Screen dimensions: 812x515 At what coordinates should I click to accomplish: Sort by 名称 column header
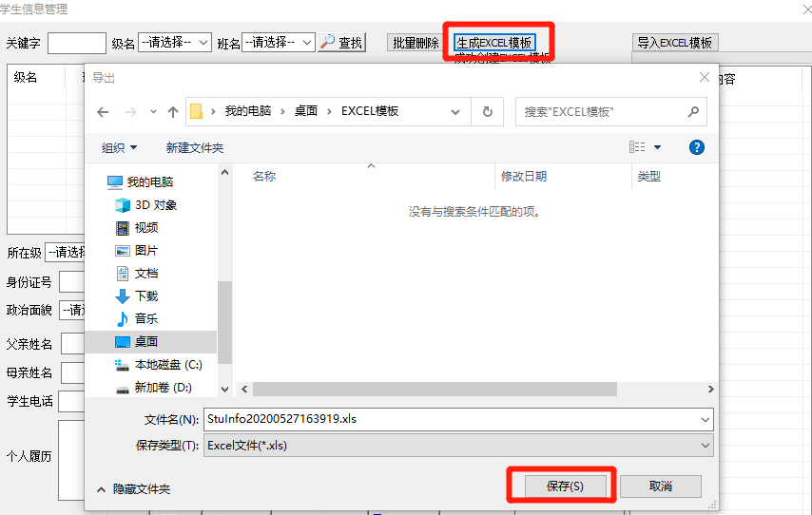tap(264, 177)
